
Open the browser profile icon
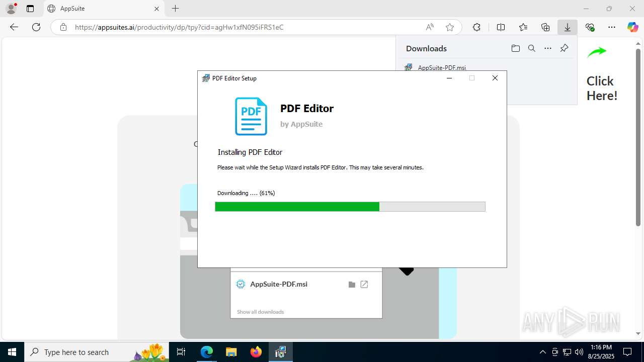11,9
